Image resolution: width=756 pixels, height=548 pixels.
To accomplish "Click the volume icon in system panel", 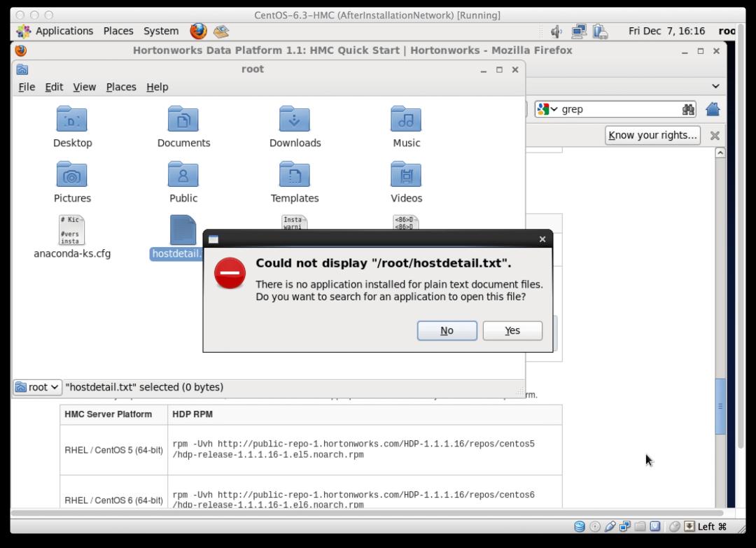I will 556,31.
